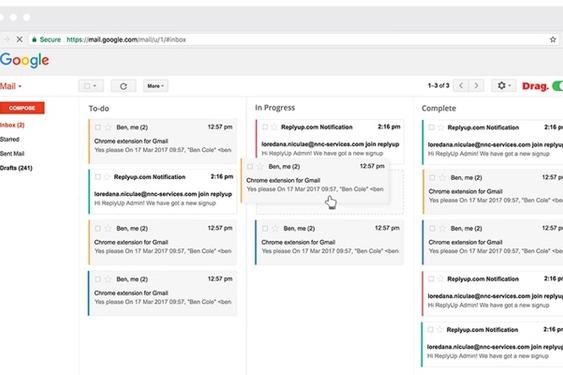Go to older messages arrow

tap(476, 85)
